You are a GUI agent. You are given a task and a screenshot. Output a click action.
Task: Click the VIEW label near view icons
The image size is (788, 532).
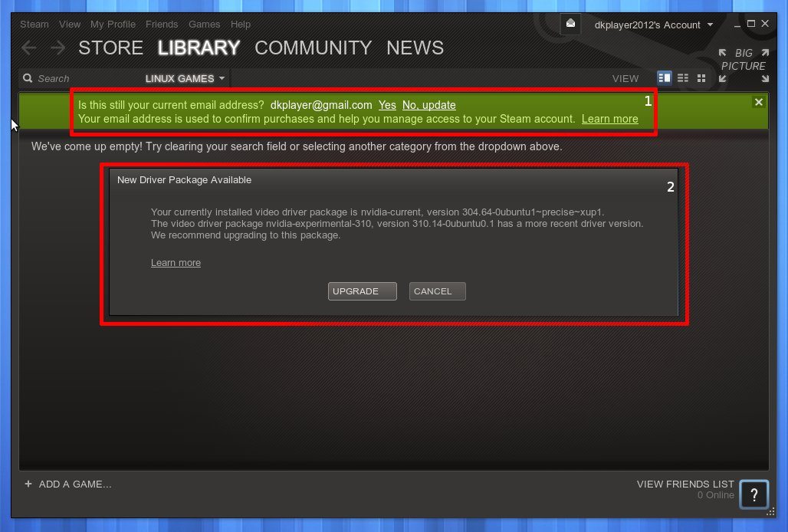pos(625,79)
